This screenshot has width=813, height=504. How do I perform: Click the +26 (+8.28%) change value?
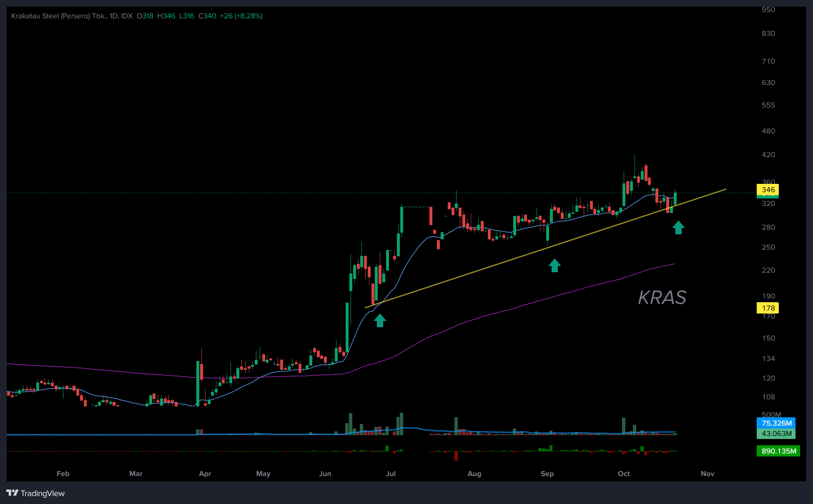241,16
